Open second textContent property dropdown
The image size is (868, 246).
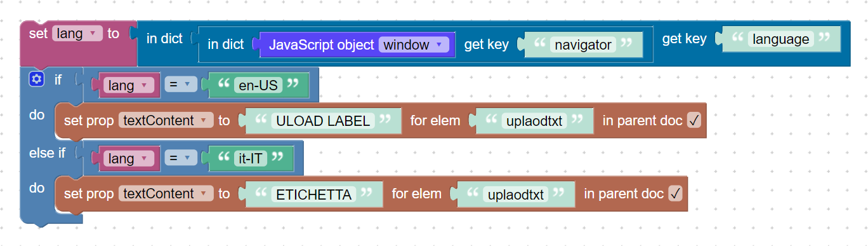coord(166,194)
